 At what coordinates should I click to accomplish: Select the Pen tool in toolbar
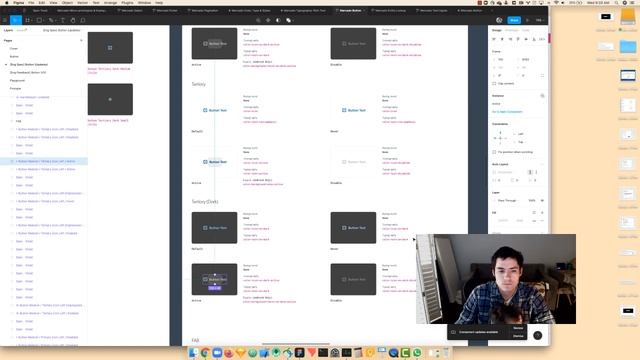coord(51,20)
